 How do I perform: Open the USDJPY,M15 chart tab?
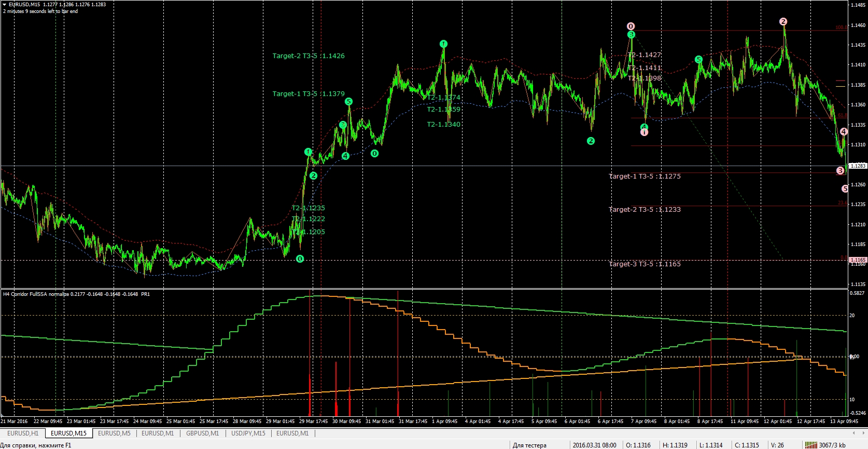click(248, 433)
